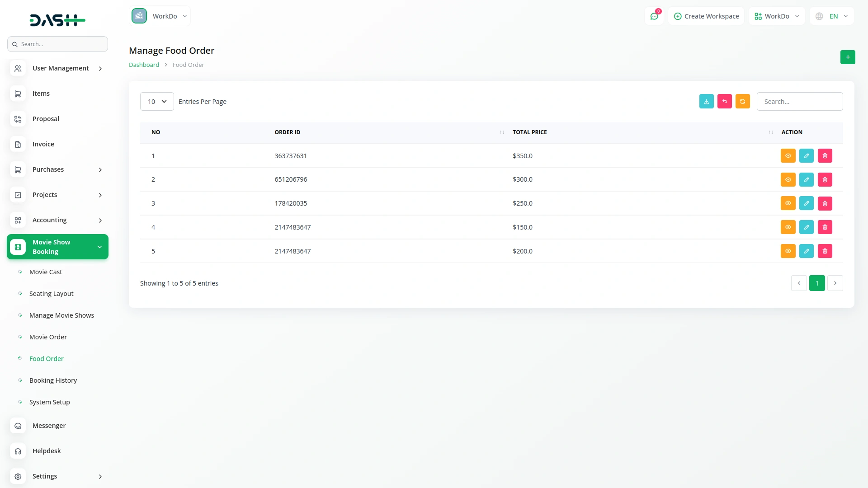Click the table Search input field
Viewport: 868px width, 488px height.
click(799, 101)
